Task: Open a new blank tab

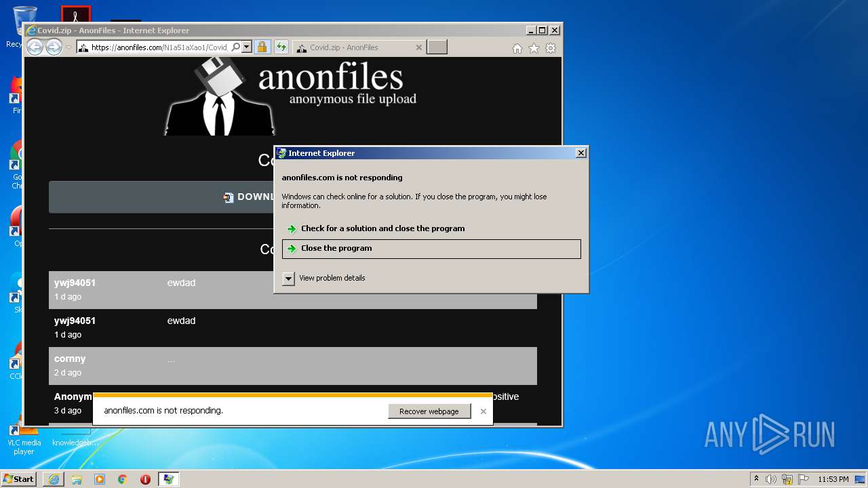Action: (x=437, y=47)
